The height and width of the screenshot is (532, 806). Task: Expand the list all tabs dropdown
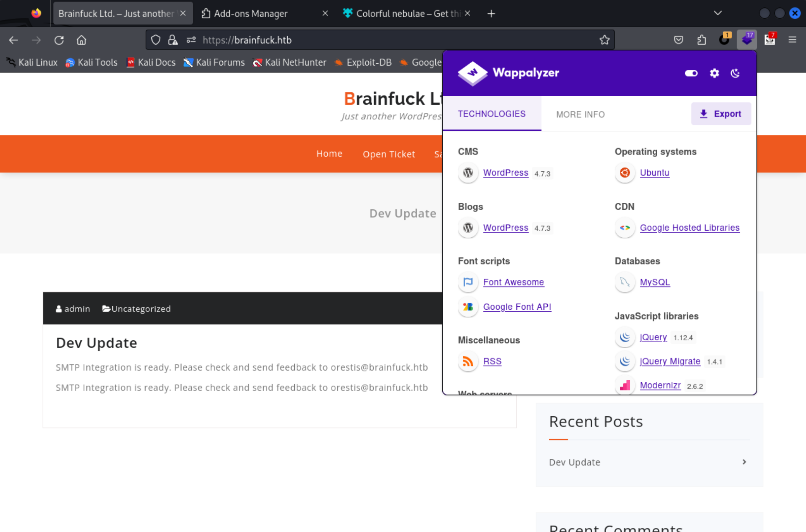pyautogui.click(x=717, y=13)
